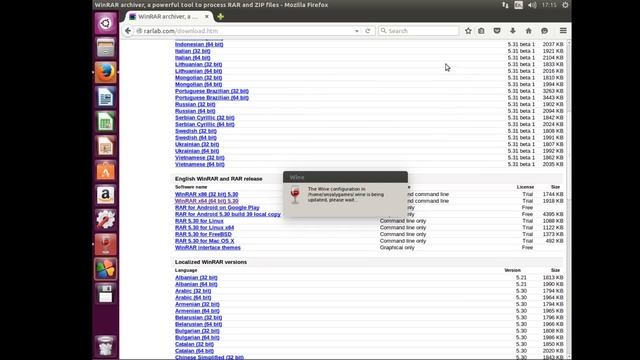Viewport: 640px width, 360px height.
Task: Open clock menu showing 17:11
Action: pos(549,5)
